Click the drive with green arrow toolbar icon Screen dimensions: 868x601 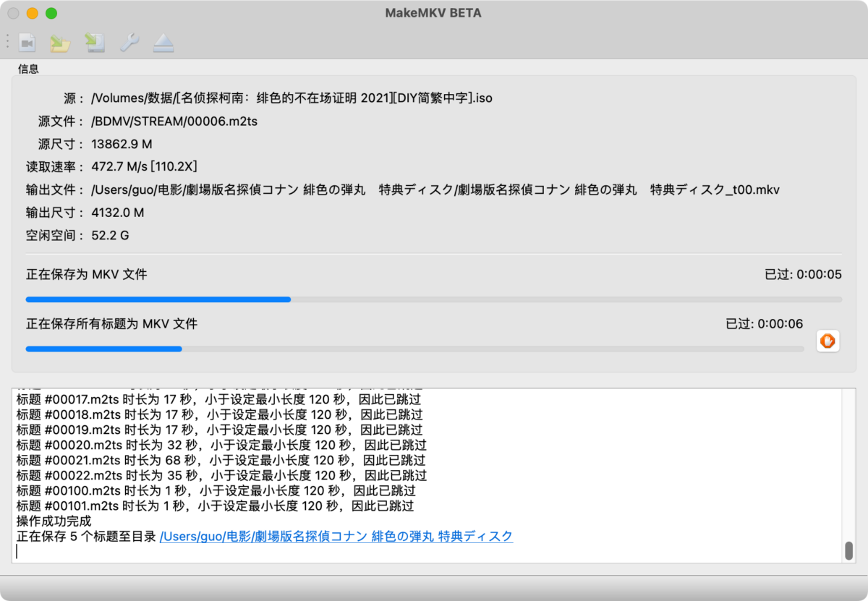pyautogui.click(x=95, y=43)
